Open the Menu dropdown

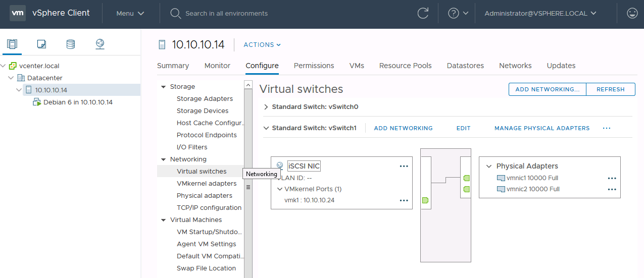[130, 13]
